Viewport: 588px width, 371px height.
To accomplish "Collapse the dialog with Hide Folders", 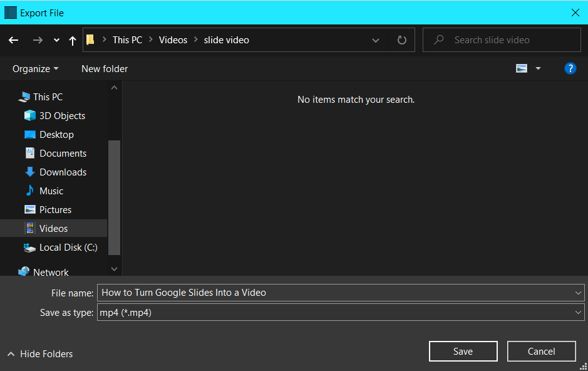I will click(x=39, y=353).
